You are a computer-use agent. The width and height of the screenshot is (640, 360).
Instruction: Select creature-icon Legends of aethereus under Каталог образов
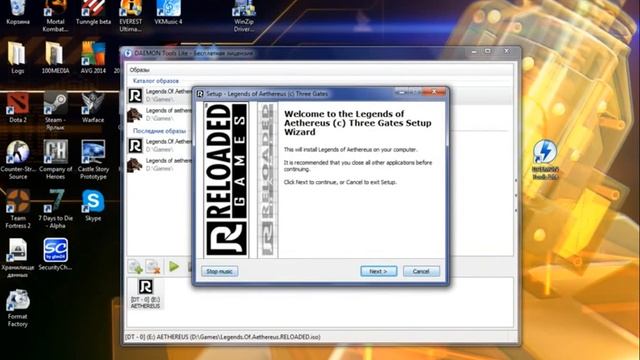[x=159, y=115]
